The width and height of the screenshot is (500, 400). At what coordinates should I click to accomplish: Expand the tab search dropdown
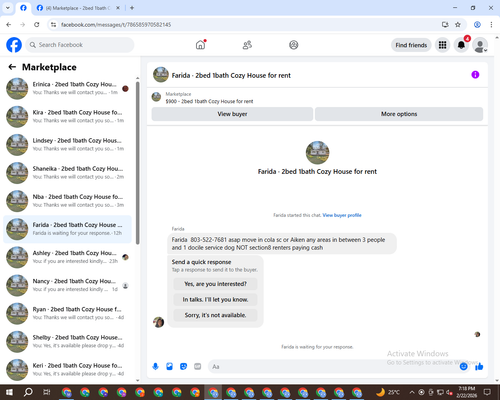tap(7, 8)
